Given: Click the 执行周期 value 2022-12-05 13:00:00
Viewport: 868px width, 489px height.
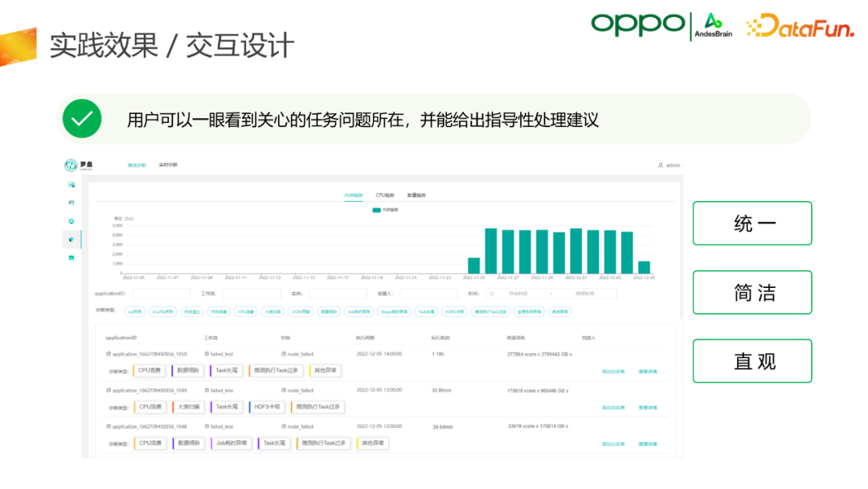Looking at the screenshot, I should pyautogui.click(x=379, y=390).
